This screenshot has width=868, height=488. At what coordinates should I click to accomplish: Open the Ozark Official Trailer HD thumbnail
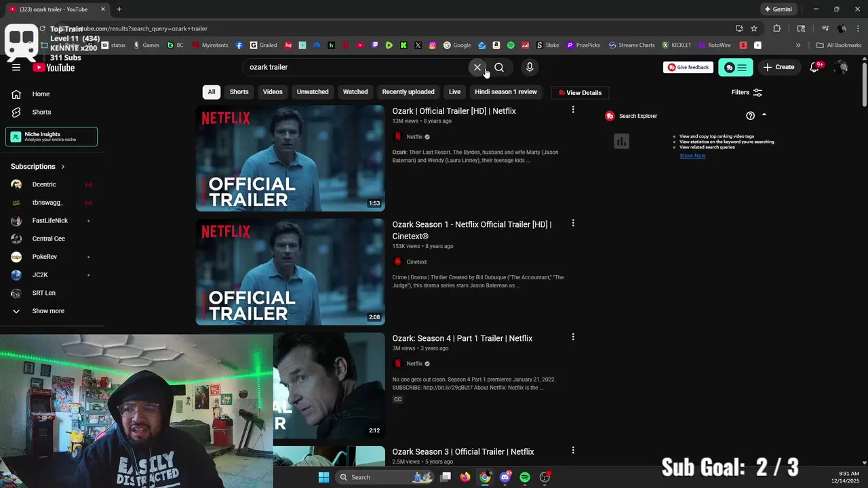tap(290, 158)
